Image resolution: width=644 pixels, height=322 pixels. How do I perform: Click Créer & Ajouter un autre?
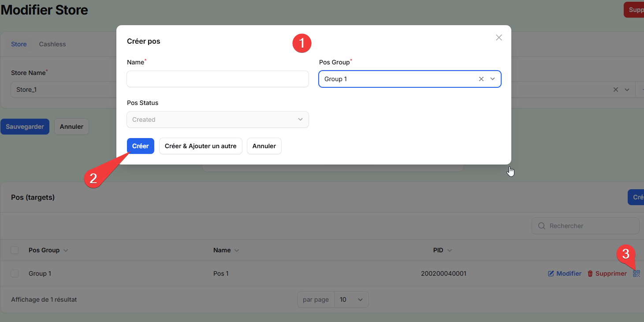[201, 146]
